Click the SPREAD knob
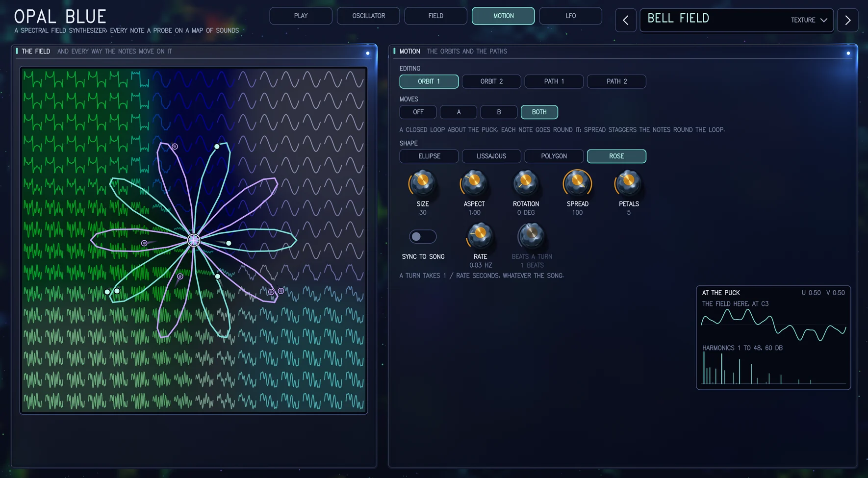 click(x=577, y=183)
